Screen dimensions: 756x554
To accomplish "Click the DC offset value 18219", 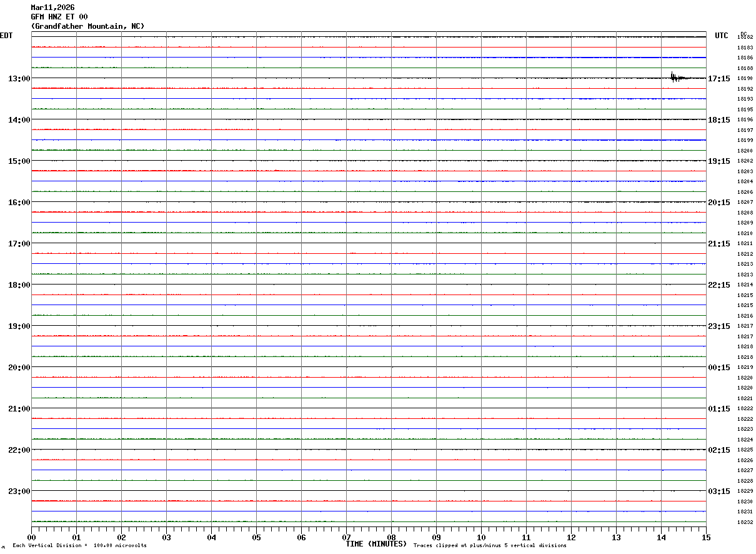I will pyautogui.click(x=745, y=368).
